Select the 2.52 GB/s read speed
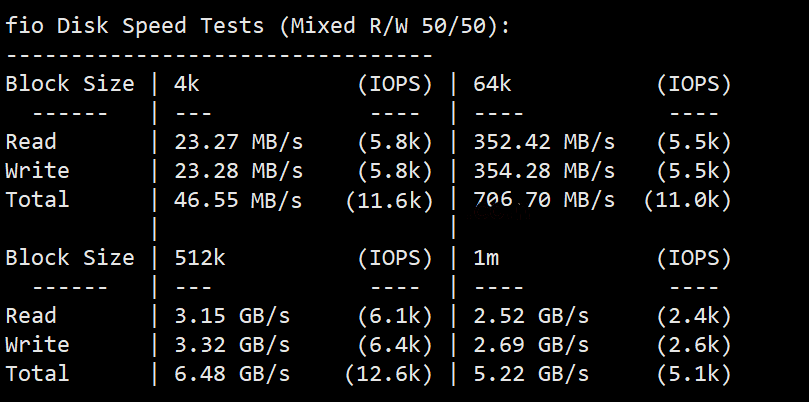 point(531,316)
